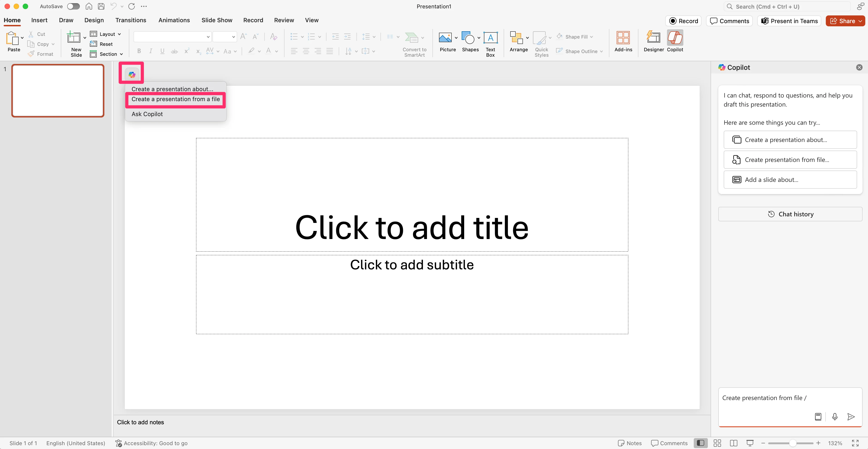Open the Transitions tab
The height and width of the screenshot is (449, 868).
(130, 20)
